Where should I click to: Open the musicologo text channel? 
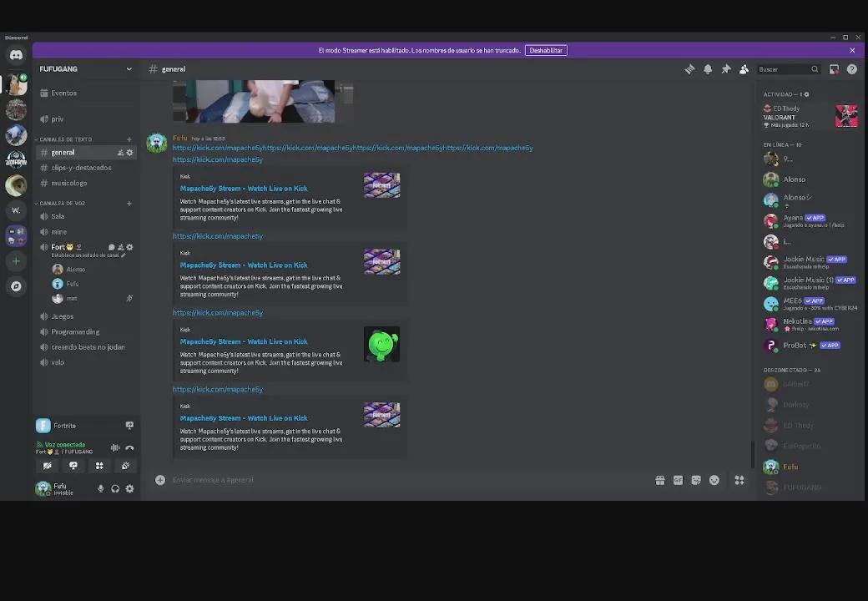coord(69,183)
